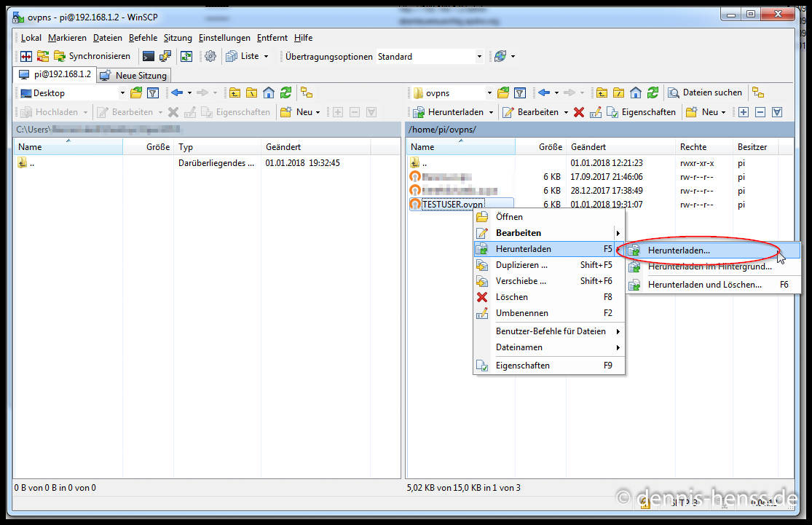Click Eigenschaften in the remote toolbar
Screen dimensions: 812x525
point(641,112)
